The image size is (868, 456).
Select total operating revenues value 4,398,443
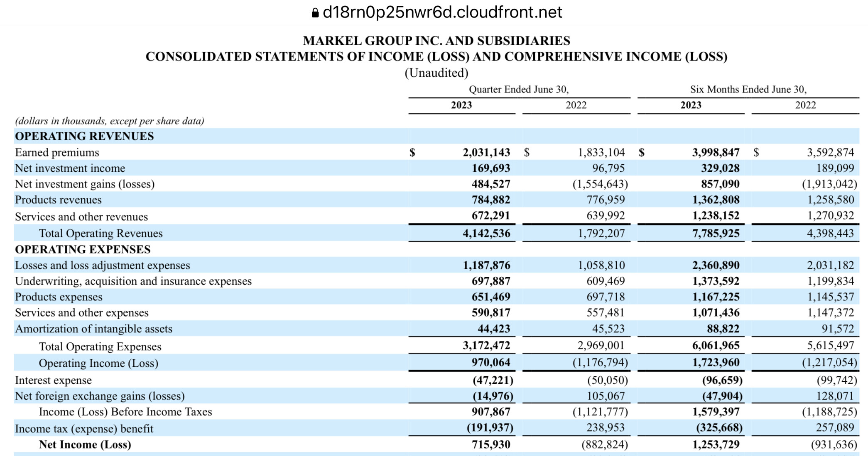pyautogui.click(x=831, y=234)
